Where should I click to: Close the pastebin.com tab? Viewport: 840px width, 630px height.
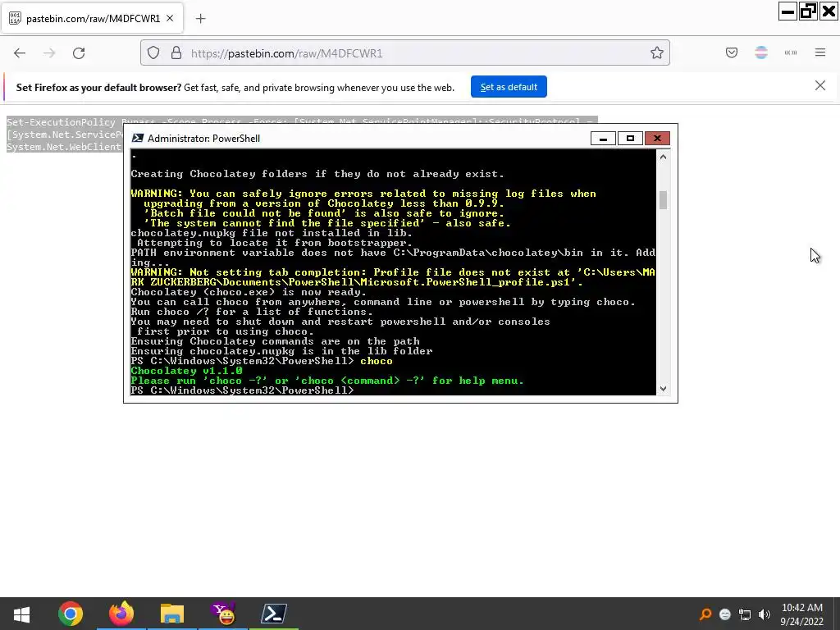click(x=170, y=18)
